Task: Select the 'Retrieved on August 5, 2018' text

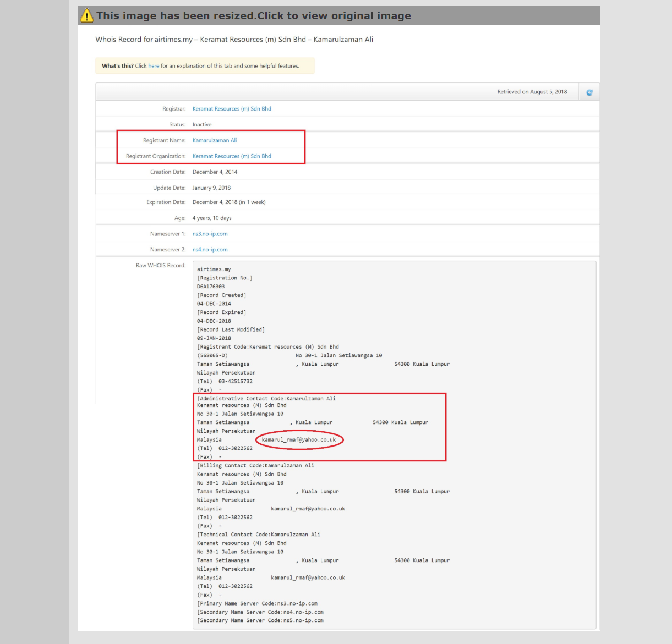Action: pyautogui.click(x=532, y=92)
